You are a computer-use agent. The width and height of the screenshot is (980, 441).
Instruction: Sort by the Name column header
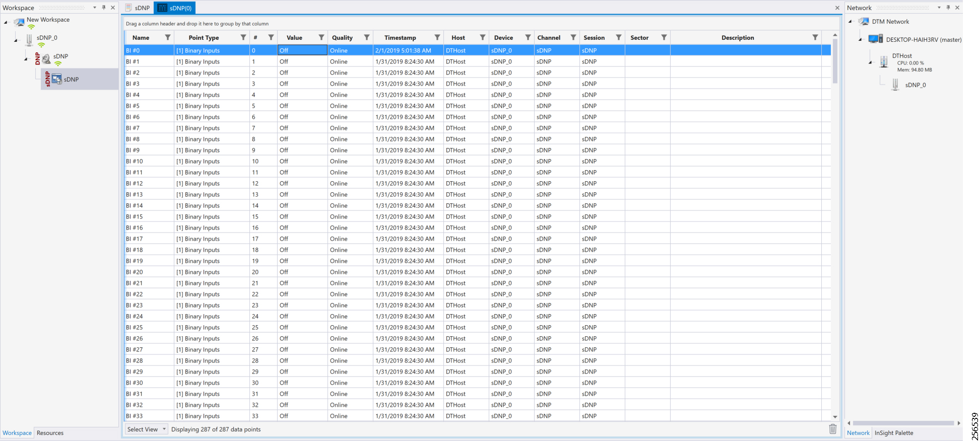(141, 38)
